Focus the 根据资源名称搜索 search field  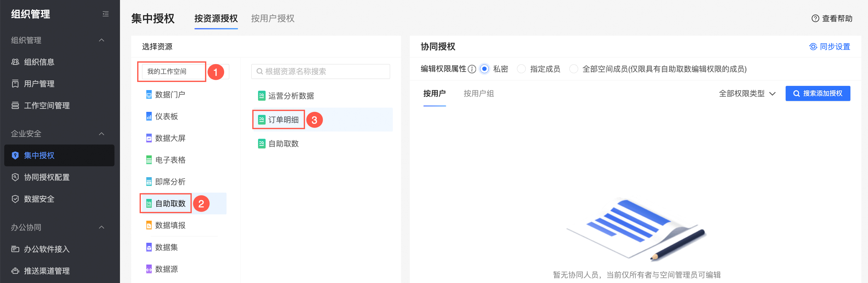[320, 71]
